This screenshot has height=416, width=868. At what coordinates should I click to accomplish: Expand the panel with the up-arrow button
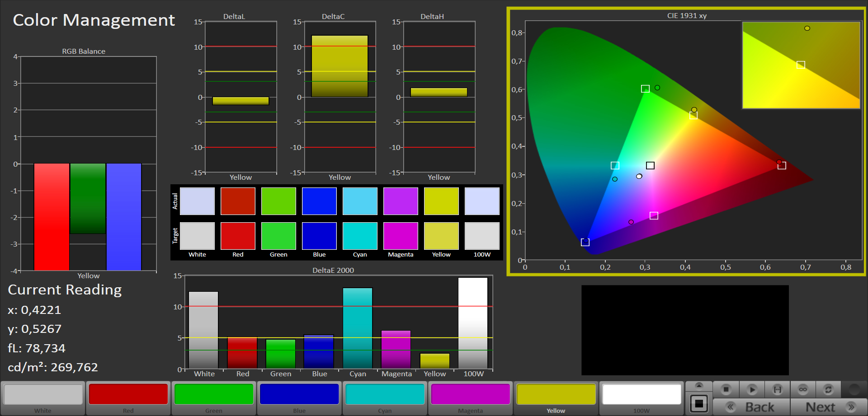[x=699, y=386]
